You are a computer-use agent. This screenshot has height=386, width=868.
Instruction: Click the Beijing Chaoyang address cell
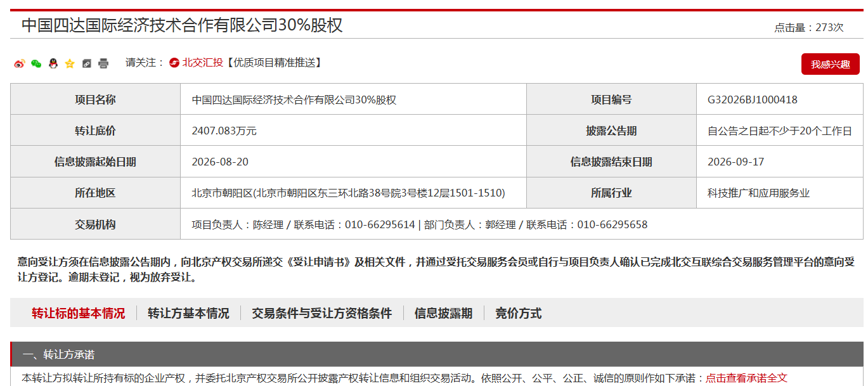tap(353, 193)
